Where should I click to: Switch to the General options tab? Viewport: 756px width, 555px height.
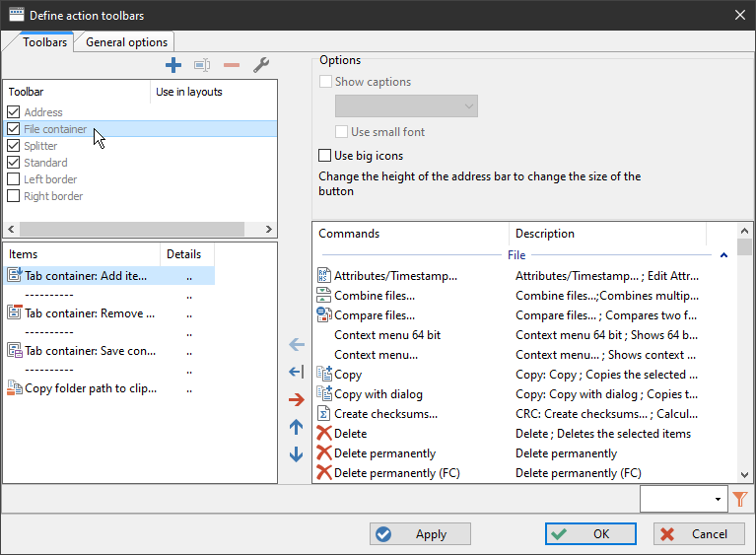click(x=126, y=42)
